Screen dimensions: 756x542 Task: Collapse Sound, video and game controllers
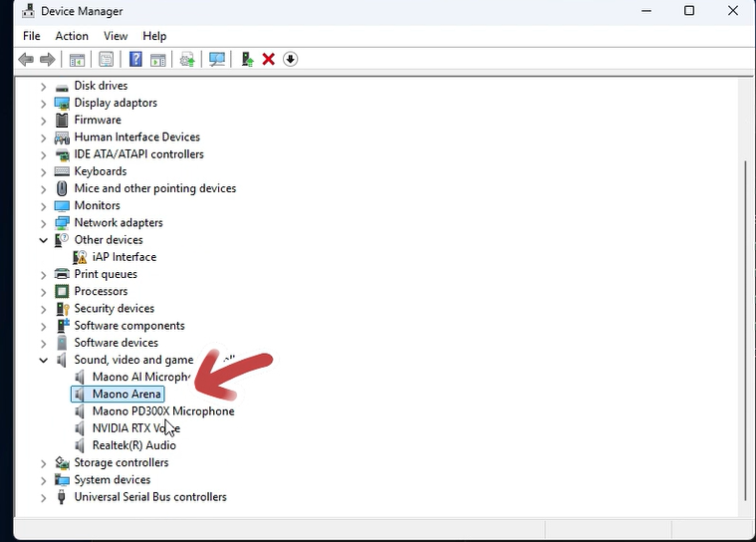(x=44, y=360)
